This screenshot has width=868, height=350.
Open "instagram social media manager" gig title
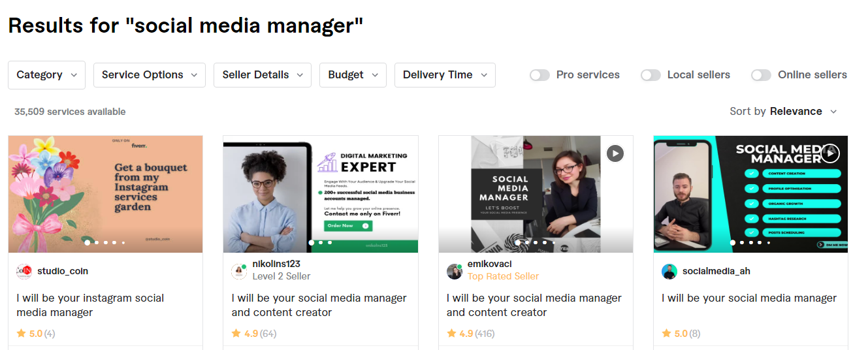point(90,305)
